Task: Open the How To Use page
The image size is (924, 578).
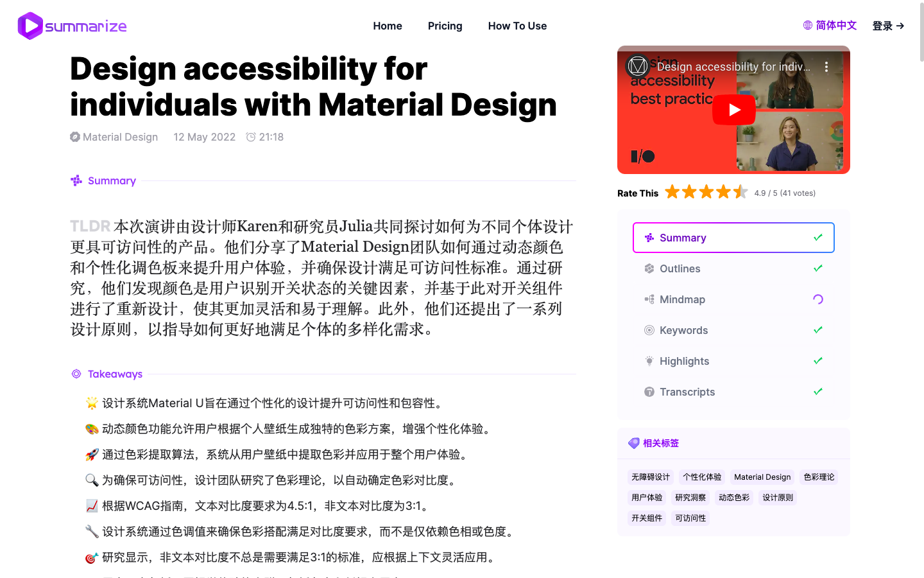Action: [517, 26]
